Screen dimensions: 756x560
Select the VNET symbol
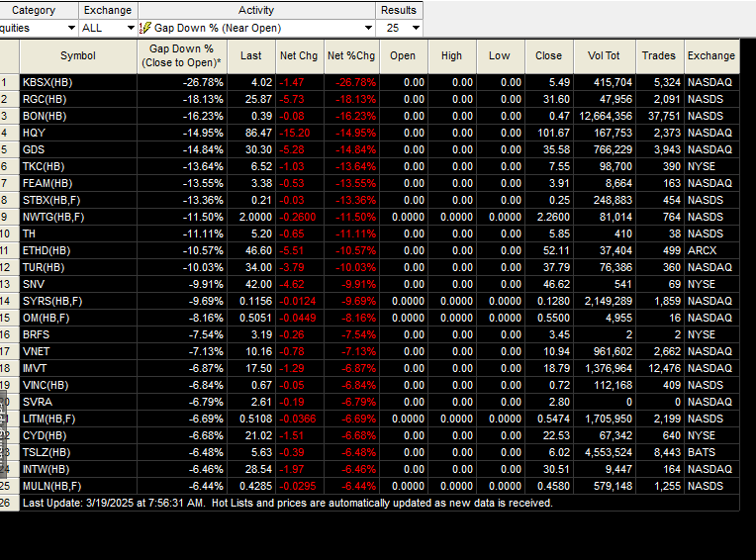pyautogui.click(x=37, y=352)
